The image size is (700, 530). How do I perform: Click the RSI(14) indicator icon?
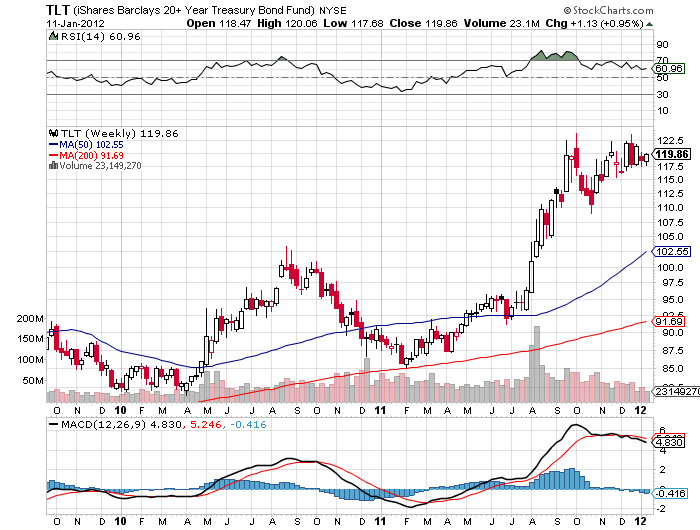click(53, 36)
